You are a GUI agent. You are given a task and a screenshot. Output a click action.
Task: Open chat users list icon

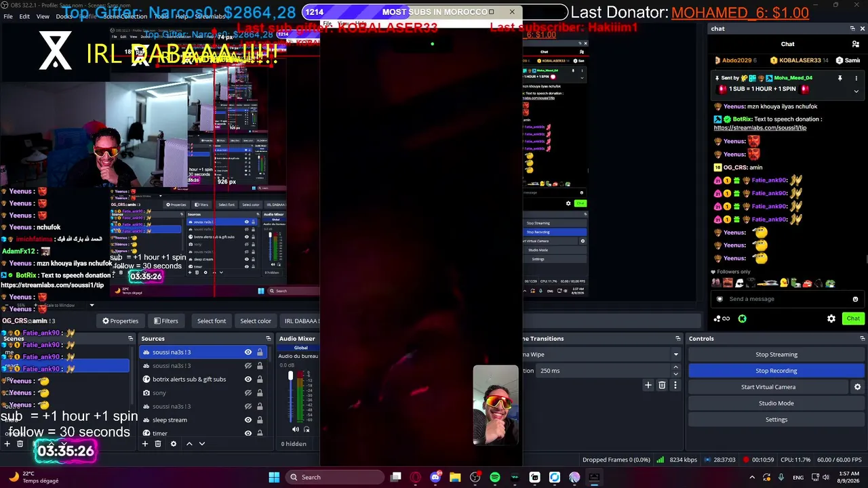[x=856, y=44]
